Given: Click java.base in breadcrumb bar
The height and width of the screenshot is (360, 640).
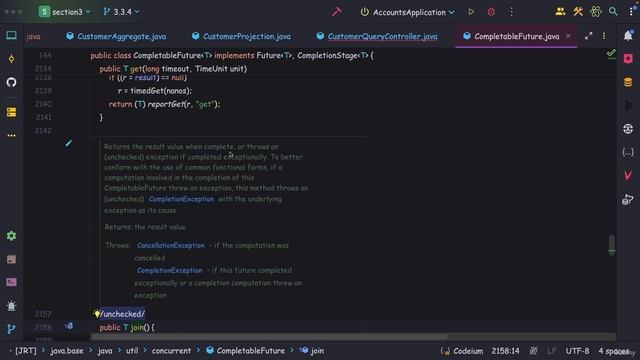Looking at the screenshot, I should click(x=67, y=351).
